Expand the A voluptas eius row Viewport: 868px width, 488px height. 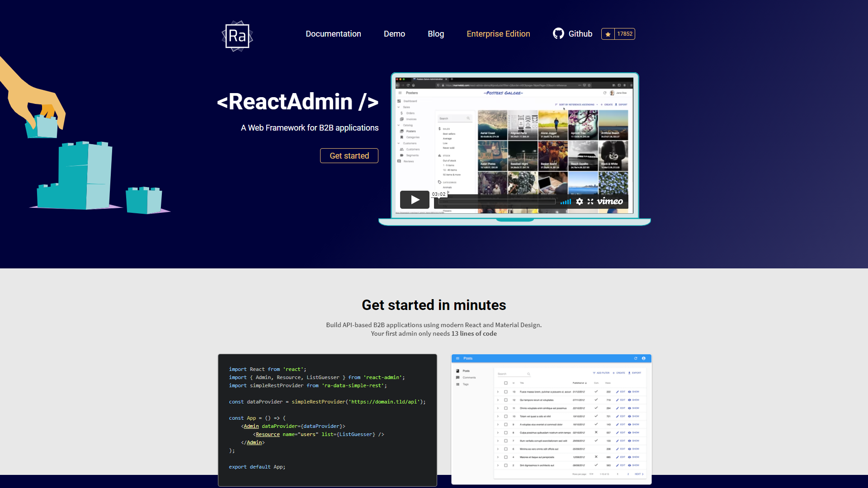[x=498, y=424]
